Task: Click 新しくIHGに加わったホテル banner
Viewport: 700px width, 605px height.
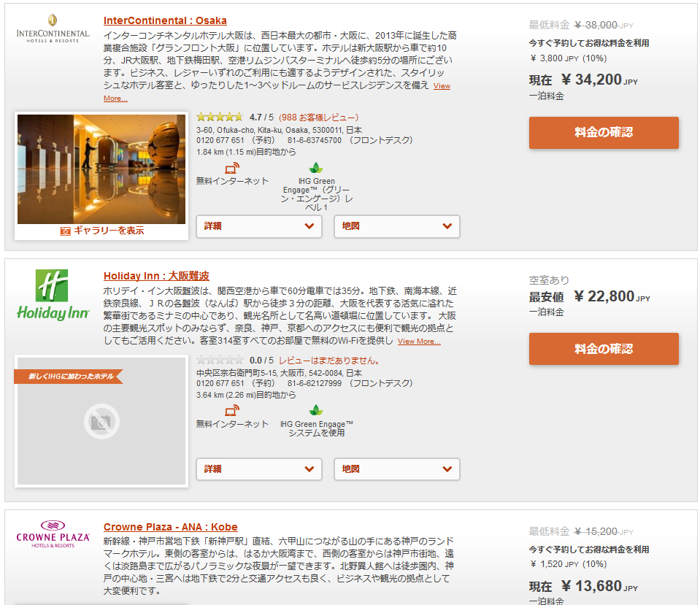Action: click(x=69, y=377)
